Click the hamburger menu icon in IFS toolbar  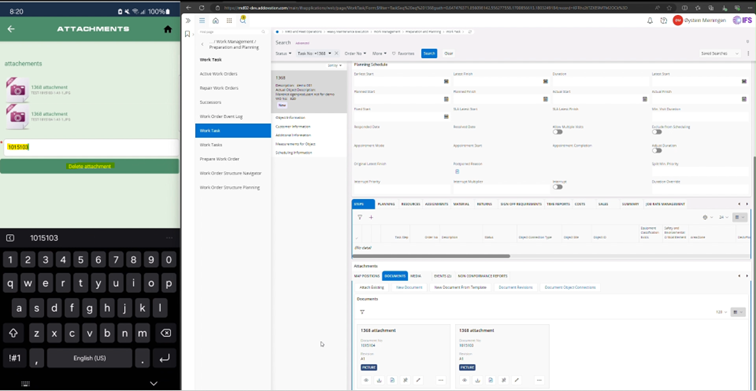[x=202, y=21]
